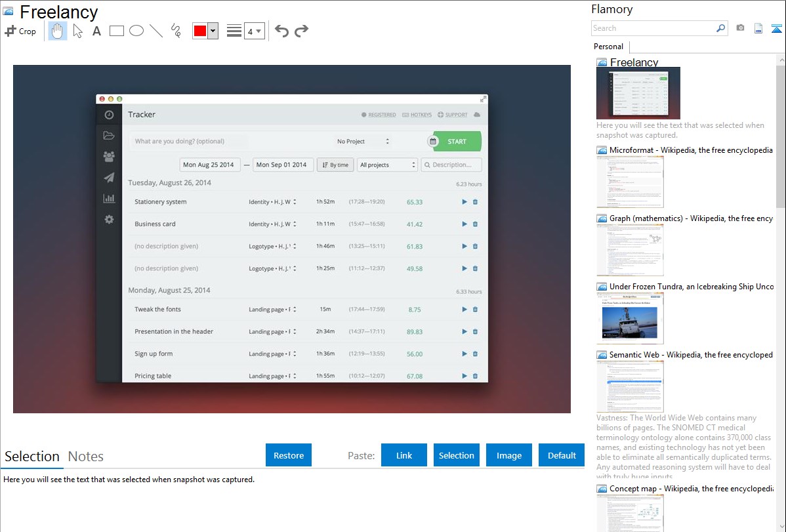Image resolution: width=786 pixels, height=532 pixels.
Task: Click the paper plane icon in Freelancy sidebar
Action: click(109, 178)
